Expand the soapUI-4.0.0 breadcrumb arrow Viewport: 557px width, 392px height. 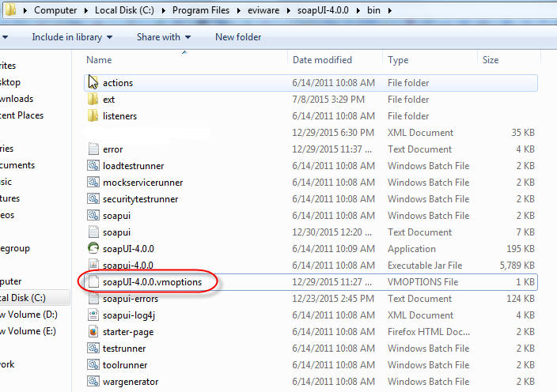[x=358, y=10]
